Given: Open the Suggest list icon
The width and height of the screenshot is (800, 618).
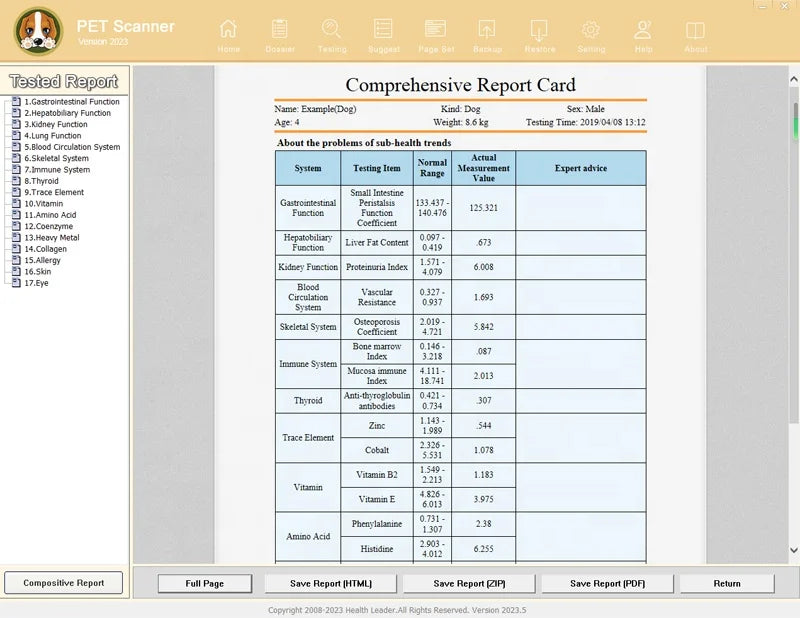Looking at the screenshot, I should [383, 29].
